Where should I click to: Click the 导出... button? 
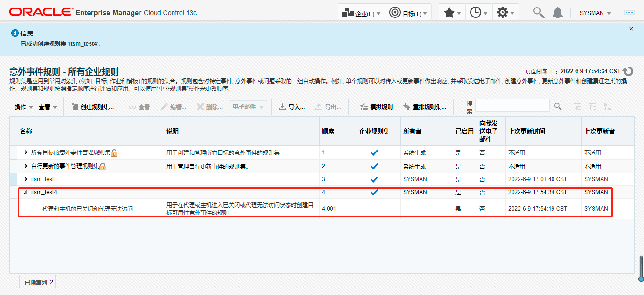point(328,107)
